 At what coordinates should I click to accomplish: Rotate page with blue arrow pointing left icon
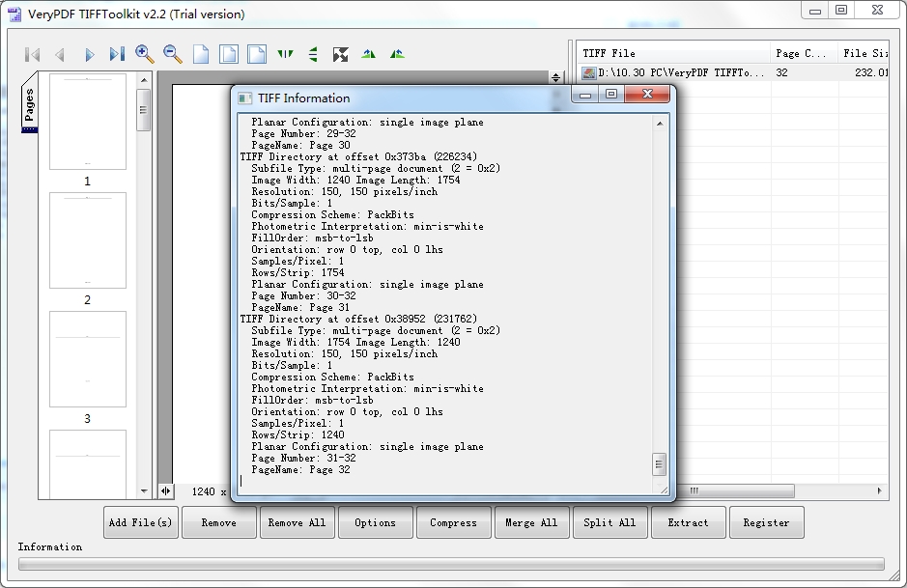397,54
